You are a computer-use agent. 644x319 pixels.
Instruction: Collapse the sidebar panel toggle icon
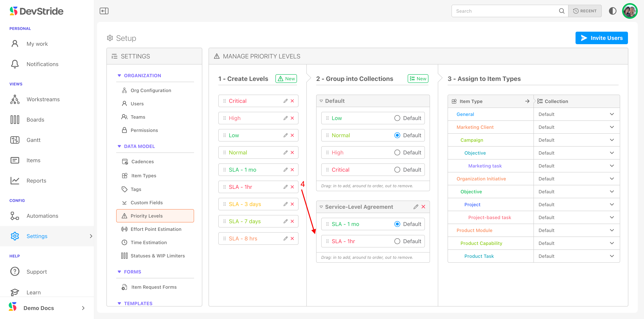(104, 11)
